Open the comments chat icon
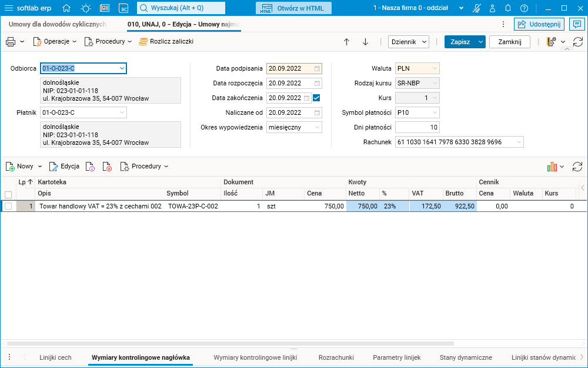 point(576,24)
